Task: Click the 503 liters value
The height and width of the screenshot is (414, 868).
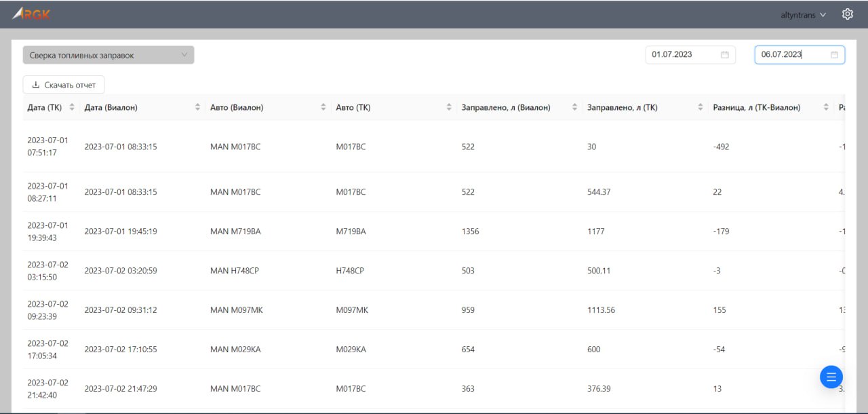Action: tap(468, 271)
